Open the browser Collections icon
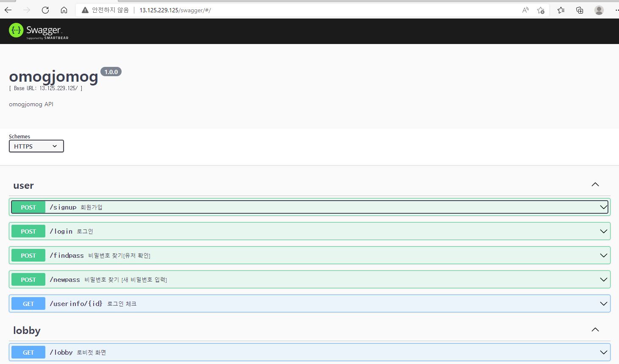The image size is (619, 364). [579, 10]
